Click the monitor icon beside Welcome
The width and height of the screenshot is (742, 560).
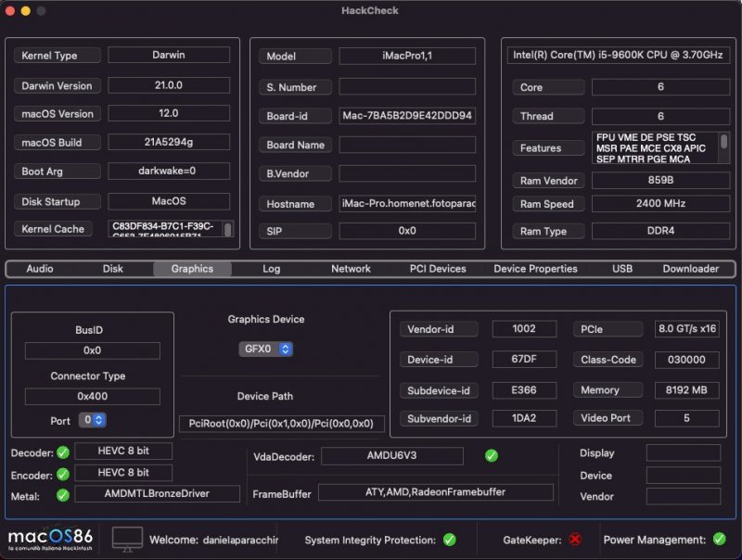[x=127, y=539]
